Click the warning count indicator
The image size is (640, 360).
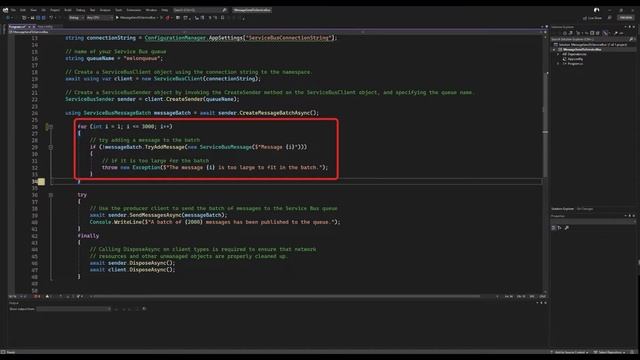click(48, 296)
